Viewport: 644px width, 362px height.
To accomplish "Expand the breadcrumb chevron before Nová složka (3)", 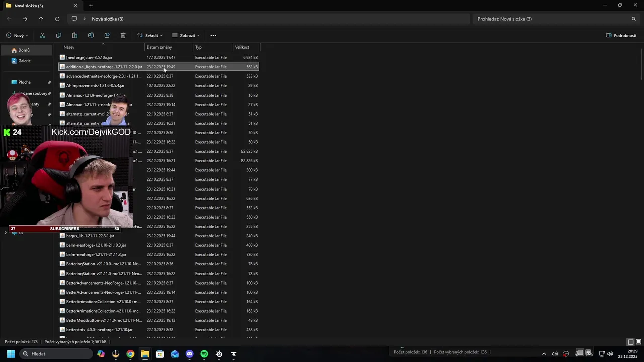I will click(85, 19).
